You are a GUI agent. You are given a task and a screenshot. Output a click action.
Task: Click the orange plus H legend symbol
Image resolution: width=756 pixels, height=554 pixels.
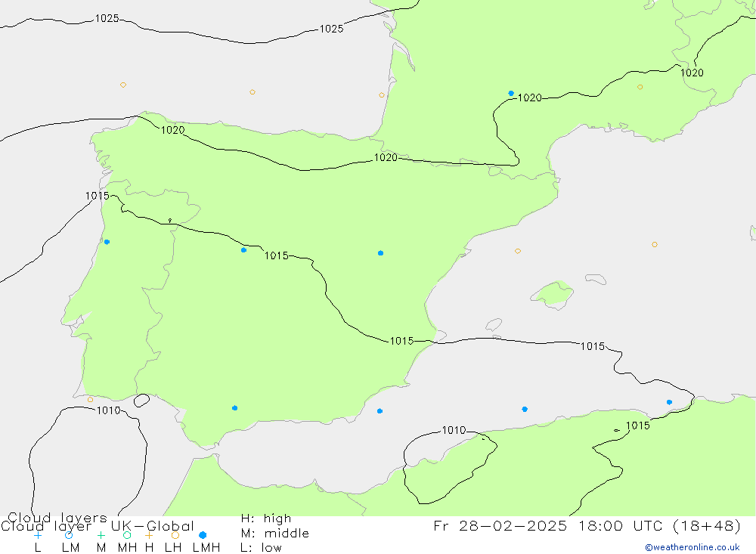149,535
